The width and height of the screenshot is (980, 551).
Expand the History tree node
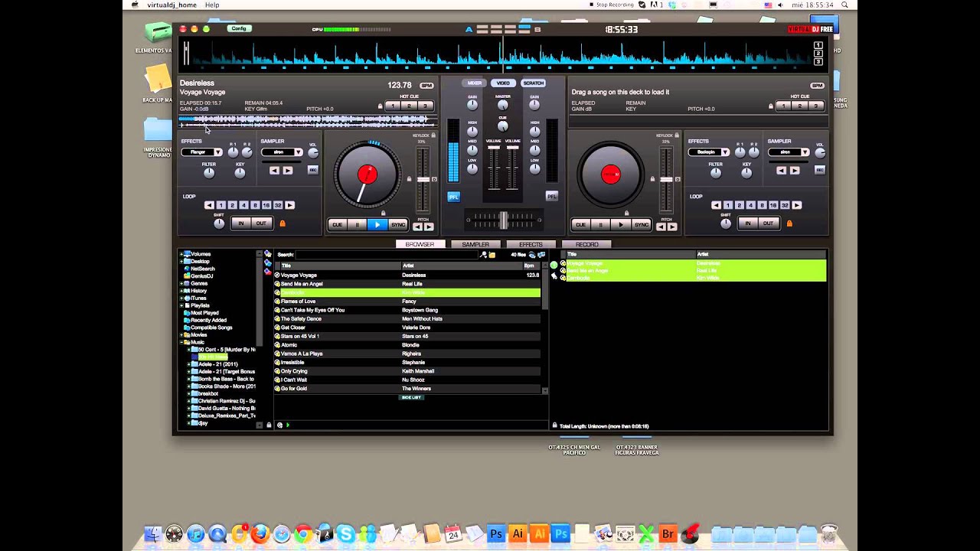pyautogui.click(x=182, y=291)
